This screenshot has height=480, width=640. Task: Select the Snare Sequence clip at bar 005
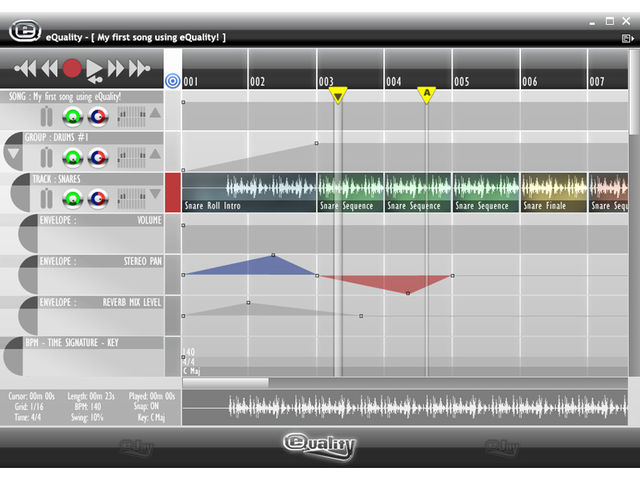[486, 192]
